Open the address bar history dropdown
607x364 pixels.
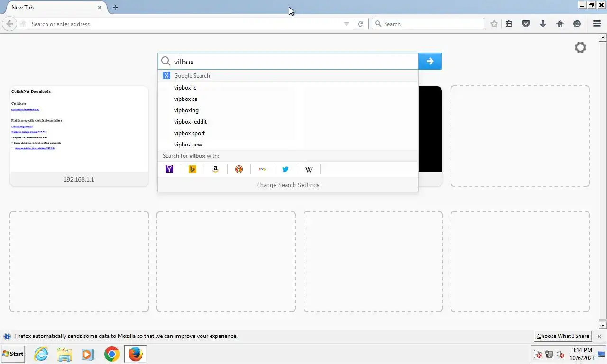346,24
